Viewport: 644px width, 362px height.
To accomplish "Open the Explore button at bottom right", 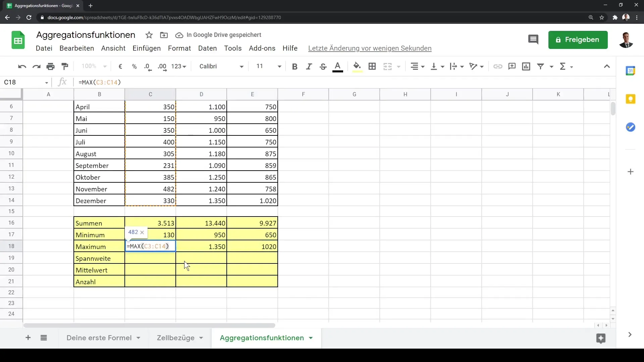I will click(x=601, y=338).
